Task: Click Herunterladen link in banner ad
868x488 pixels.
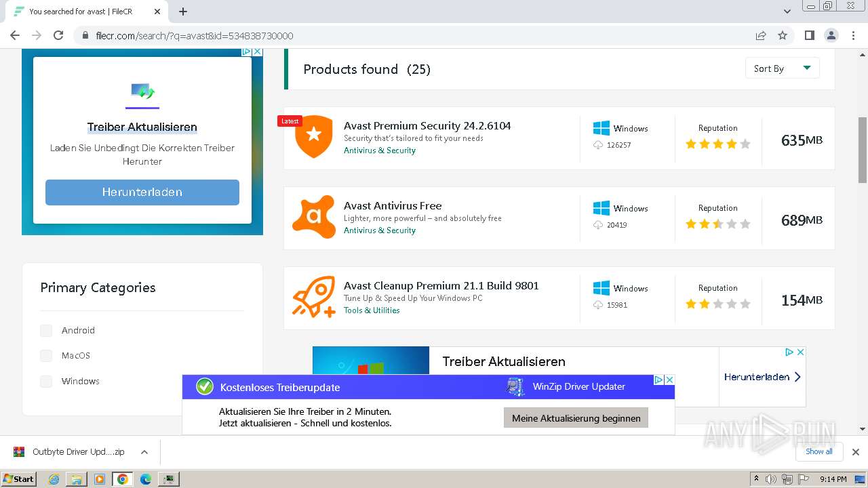Action: pyautogui.click(x=762, y=377)
